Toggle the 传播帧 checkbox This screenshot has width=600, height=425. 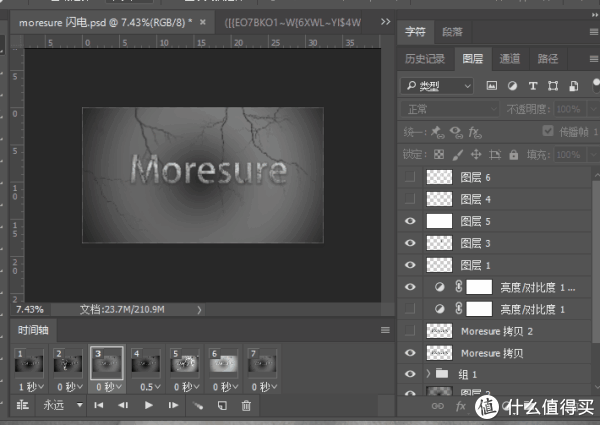tap(547, 131)
